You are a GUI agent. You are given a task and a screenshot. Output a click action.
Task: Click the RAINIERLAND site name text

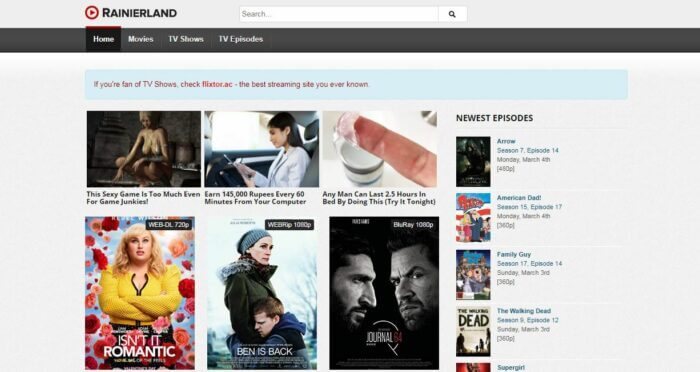[x=139, y=13]
